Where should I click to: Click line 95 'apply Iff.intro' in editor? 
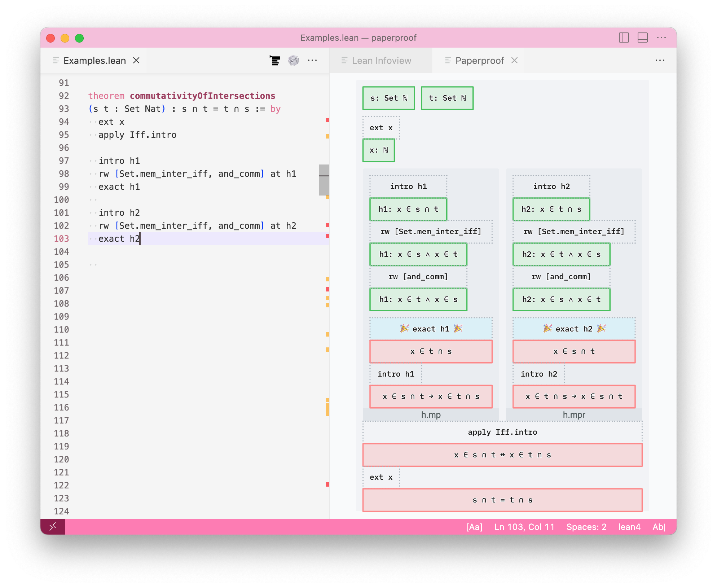pyautogui.click(x=137, y=135)
